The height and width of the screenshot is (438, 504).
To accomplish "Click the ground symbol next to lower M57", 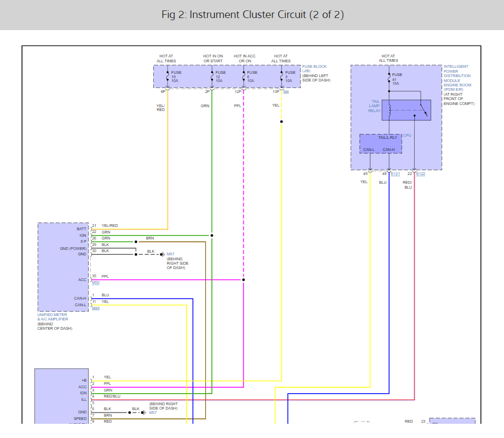I will pyautogui.click(x=144, y=413).
